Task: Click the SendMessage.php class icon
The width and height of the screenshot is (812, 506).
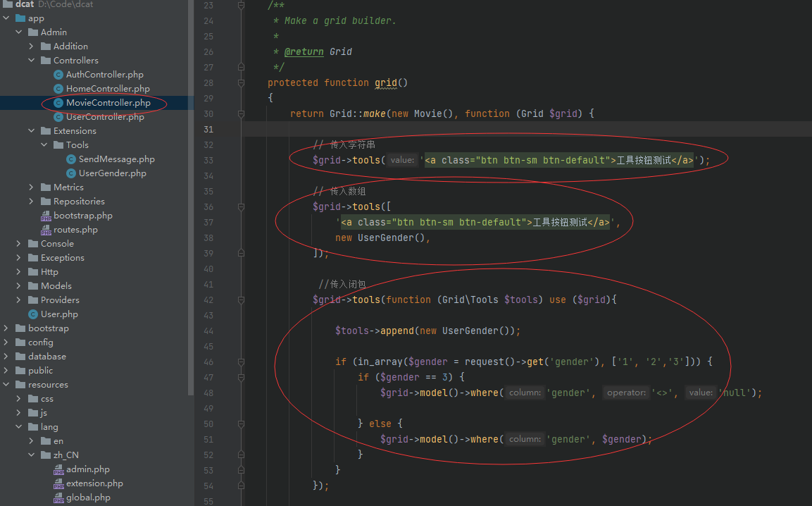Action: (x=71, y=159)
